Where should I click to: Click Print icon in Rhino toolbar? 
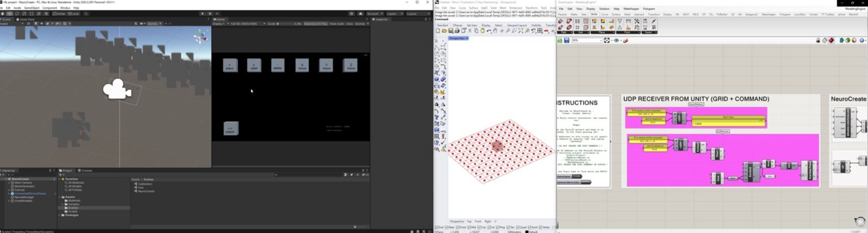coord(457,31)
